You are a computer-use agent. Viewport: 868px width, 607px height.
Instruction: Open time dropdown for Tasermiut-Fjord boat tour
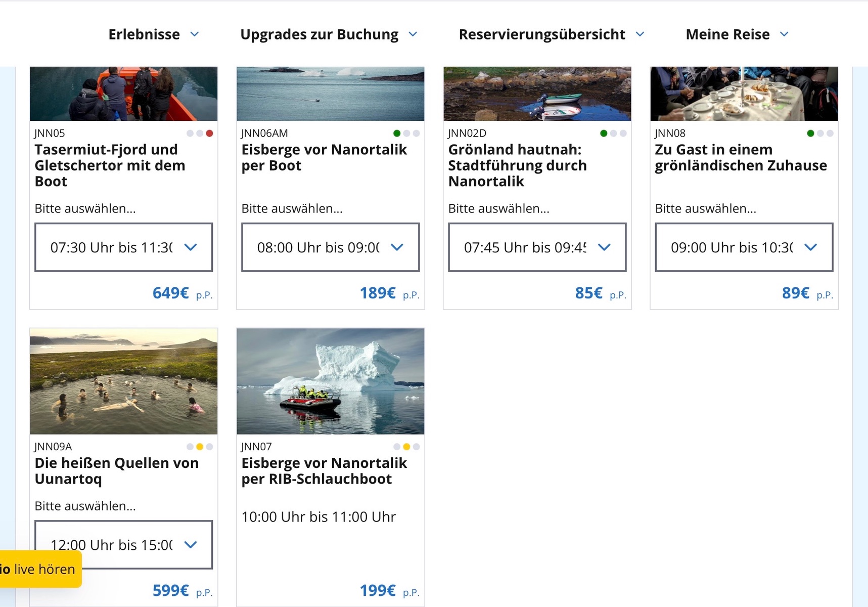click(124, 247)
